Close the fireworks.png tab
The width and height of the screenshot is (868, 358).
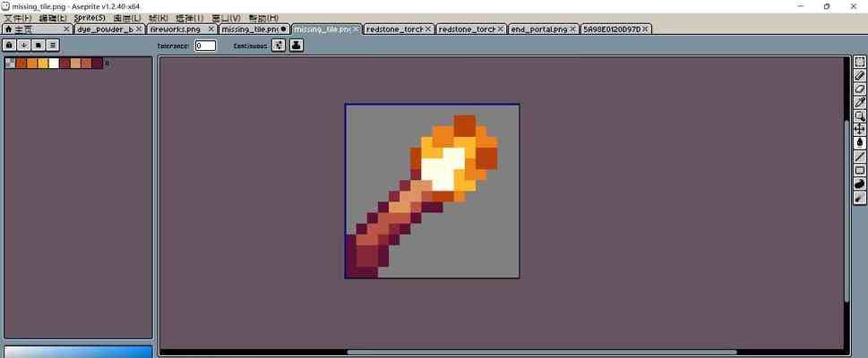pos(211,29)
